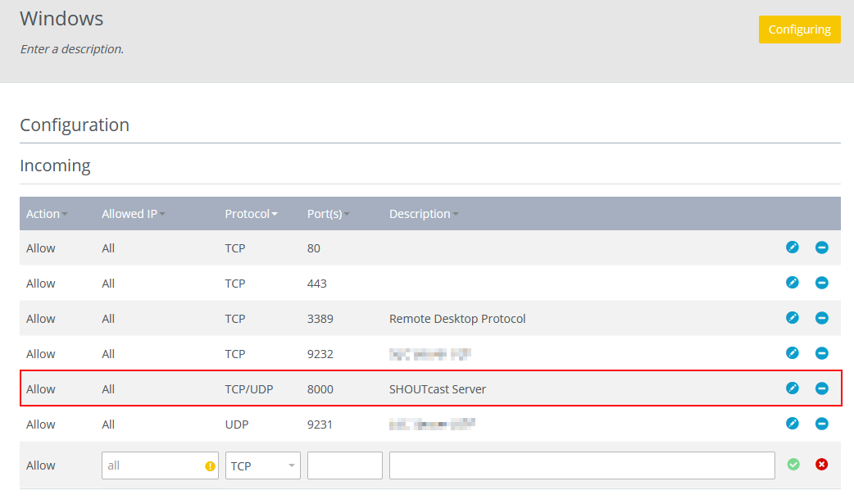854x504 pixels.
Task: Click the 'Enter a description.' text
Action: point(72,49)
